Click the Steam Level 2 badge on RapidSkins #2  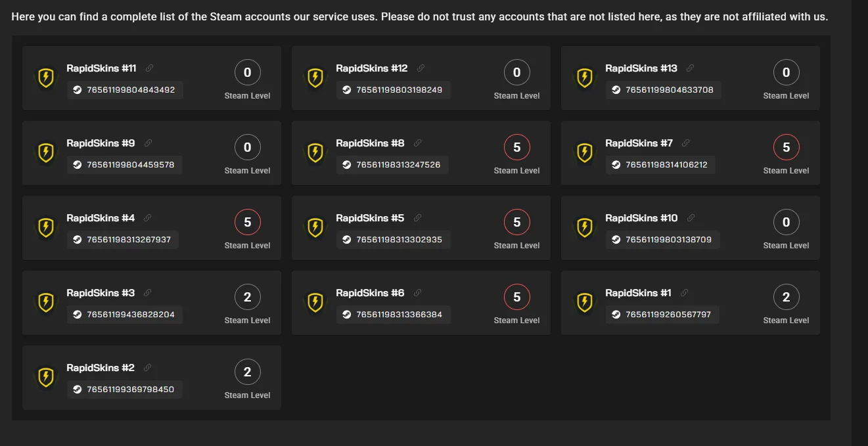coord(248,372)
